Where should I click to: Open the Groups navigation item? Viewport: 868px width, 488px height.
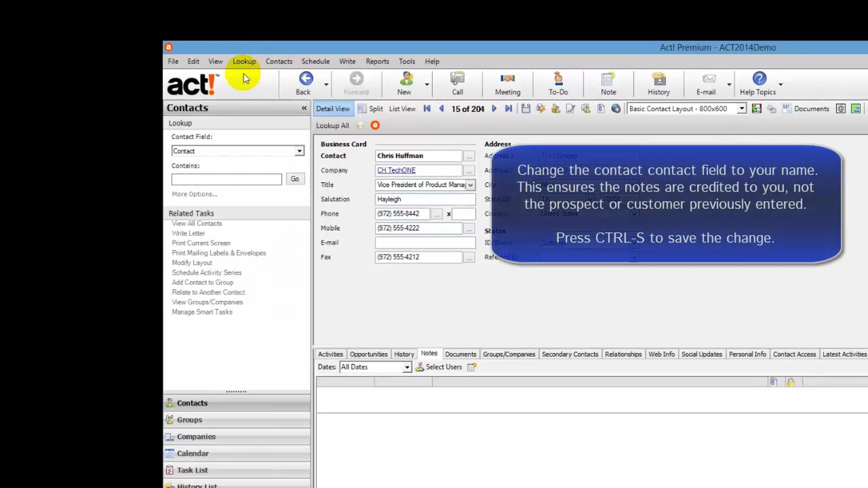[237, 420]
